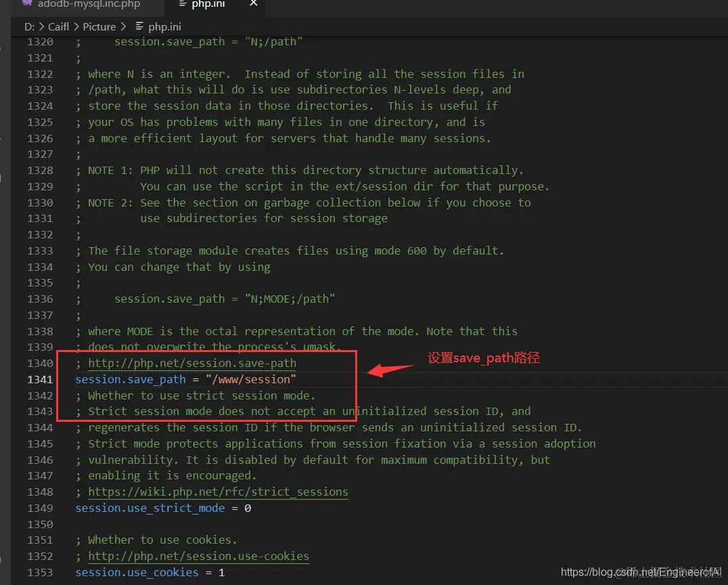Viewport: 728px width, 585px height.
Task: Click line number 1349 in the gutter
Action: (x=40, y=508)
